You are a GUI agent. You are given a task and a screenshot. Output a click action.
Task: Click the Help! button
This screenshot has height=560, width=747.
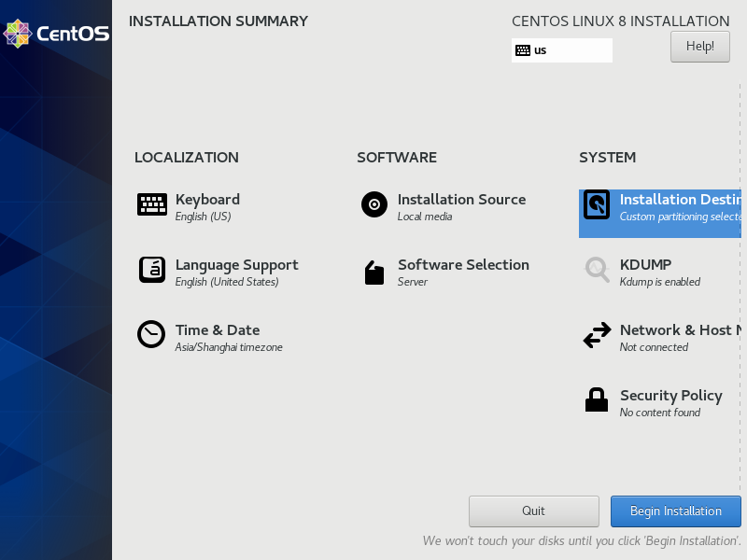[x=699, y=47]
